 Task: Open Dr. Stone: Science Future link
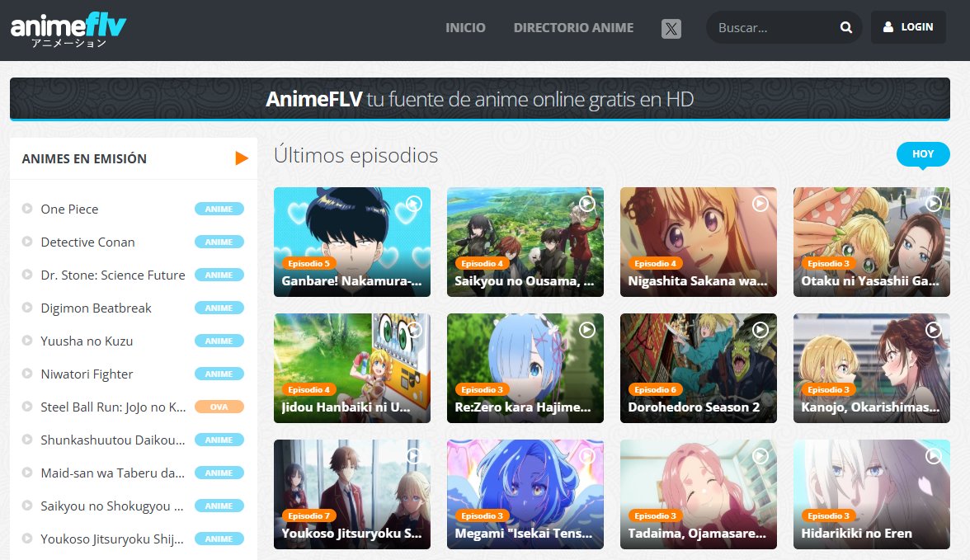(x=112, y=275)
